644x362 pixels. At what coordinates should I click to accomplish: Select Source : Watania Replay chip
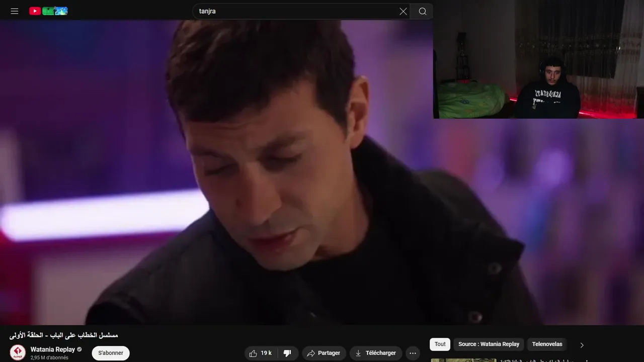click(489, 344)
